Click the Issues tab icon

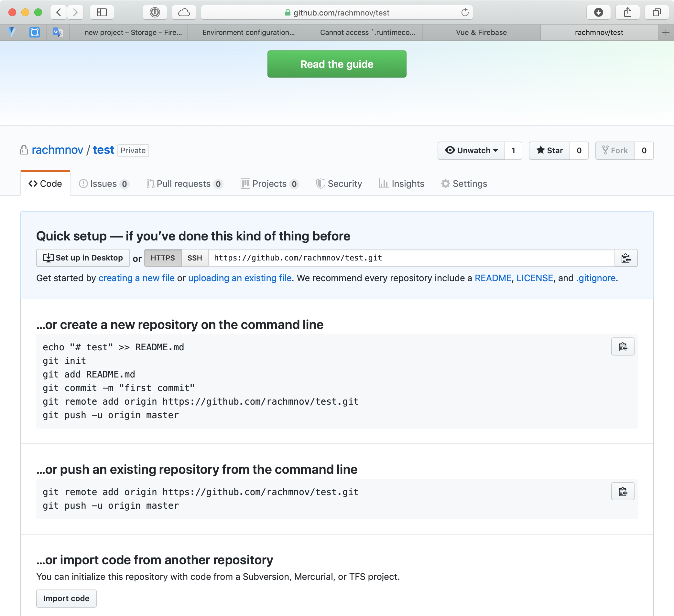[83, 184]
